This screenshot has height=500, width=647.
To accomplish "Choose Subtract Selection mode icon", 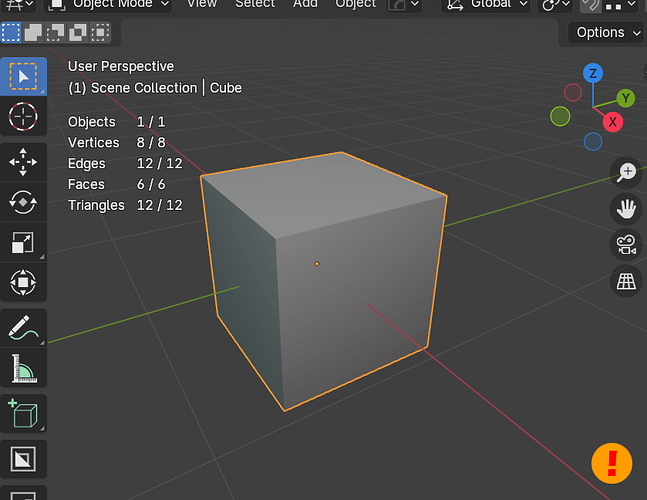I will point(55,33).
